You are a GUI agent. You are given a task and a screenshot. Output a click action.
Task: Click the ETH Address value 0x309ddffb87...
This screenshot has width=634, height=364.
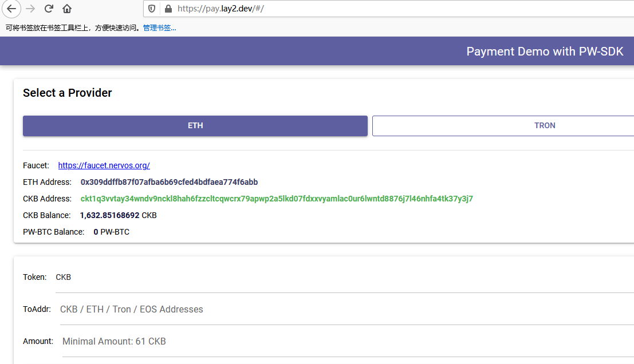[x=169, y=182]
